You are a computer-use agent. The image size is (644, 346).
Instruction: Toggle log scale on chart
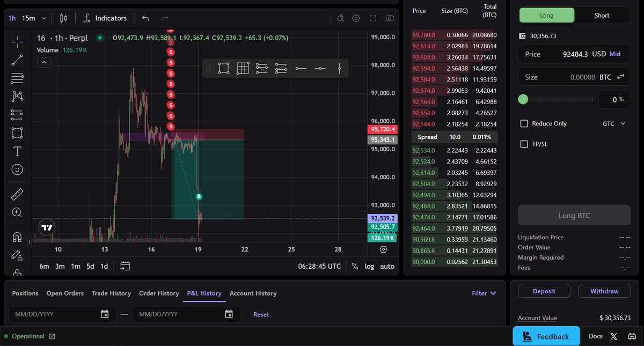(x=369, y=266)
